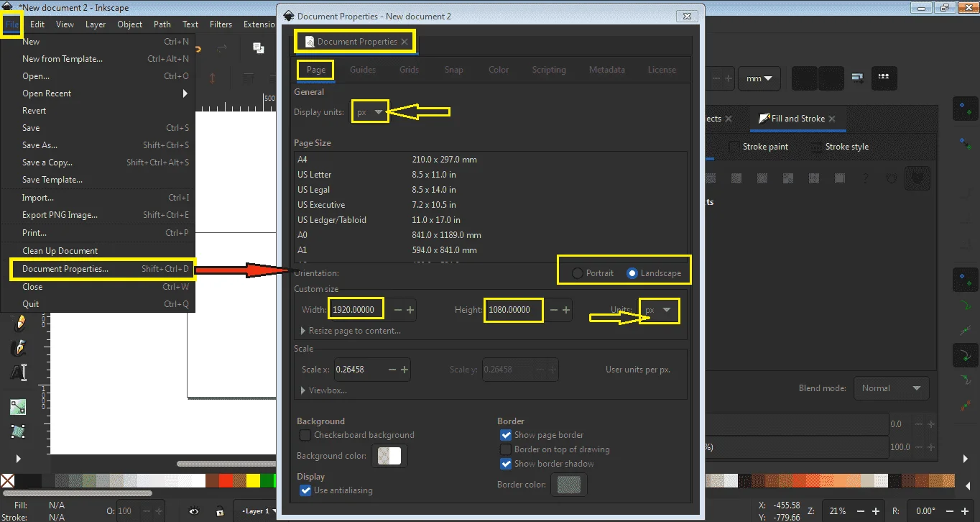The image size is (980, 522).
Task: Click the top snap control icon on right bar
Action: click(x=964, y=109)
